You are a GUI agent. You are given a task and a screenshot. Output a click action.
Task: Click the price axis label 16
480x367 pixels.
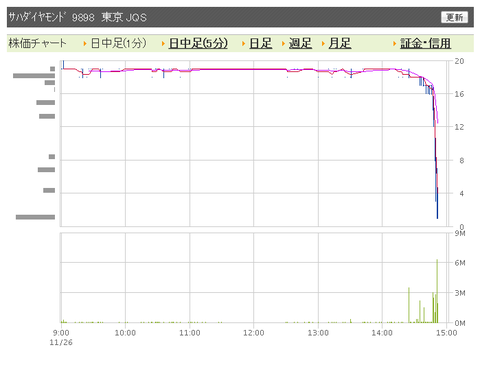[459, 94]
